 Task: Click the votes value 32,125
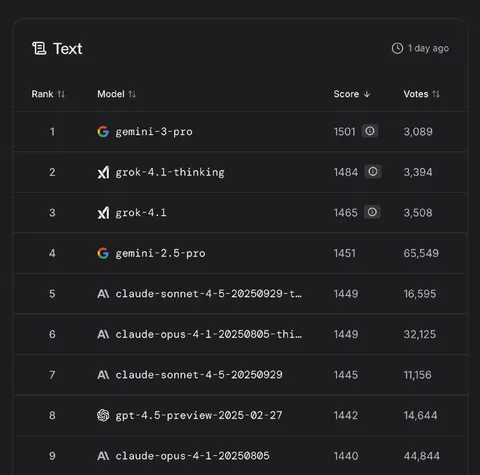point(420,334)
